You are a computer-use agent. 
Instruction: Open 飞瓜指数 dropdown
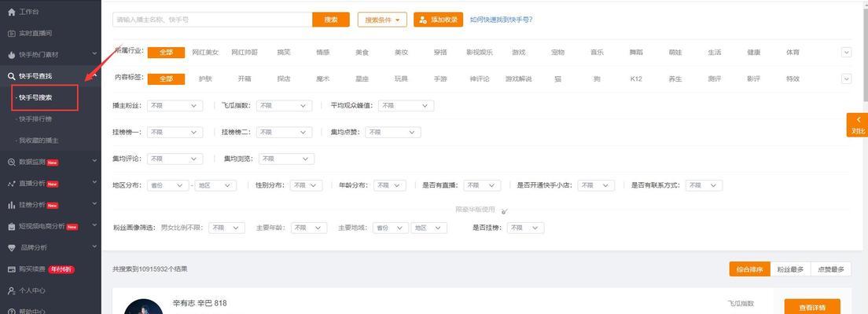click(x=284, y=105)
